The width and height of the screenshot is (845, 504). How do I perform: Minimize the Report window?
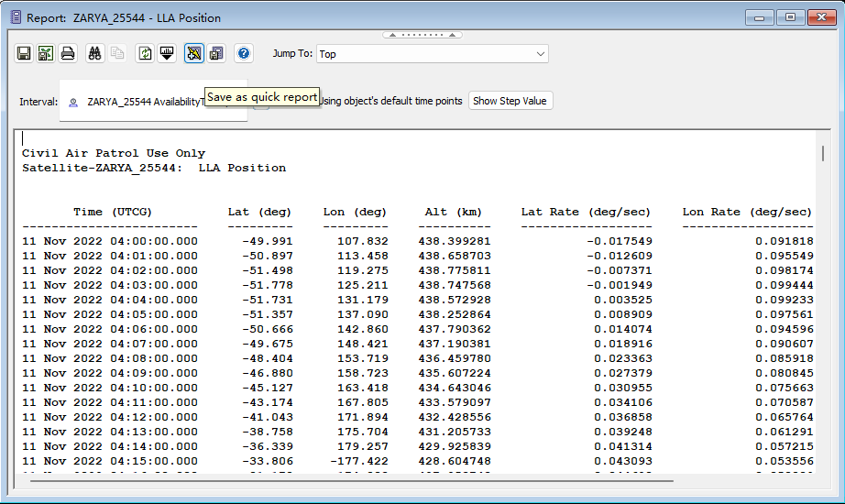click(x=760, y=17)
